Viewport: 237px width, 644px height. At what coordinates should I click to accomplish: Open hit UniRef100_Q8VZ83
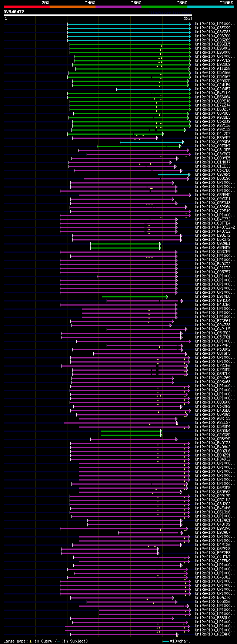tap(213, 32)
